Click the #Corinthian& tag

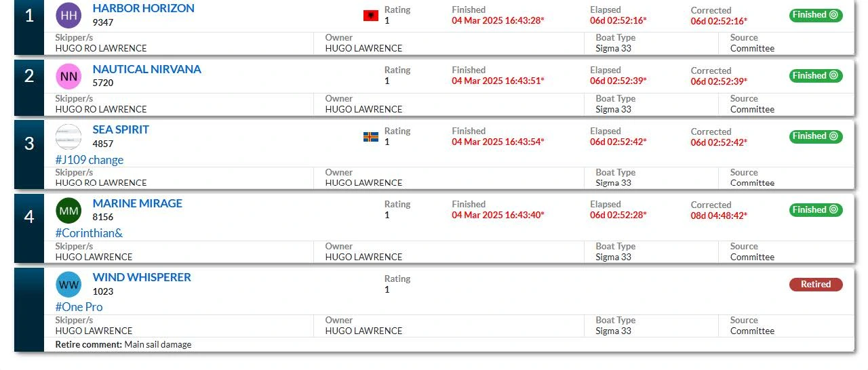point(89,233)
